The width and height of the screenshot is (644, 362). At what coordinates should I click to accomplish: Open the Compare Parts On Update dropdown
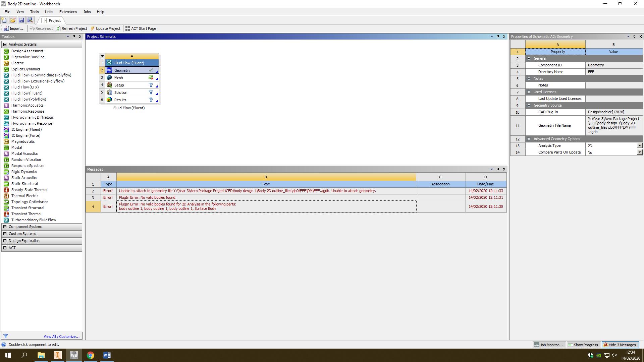pos(639,152)
